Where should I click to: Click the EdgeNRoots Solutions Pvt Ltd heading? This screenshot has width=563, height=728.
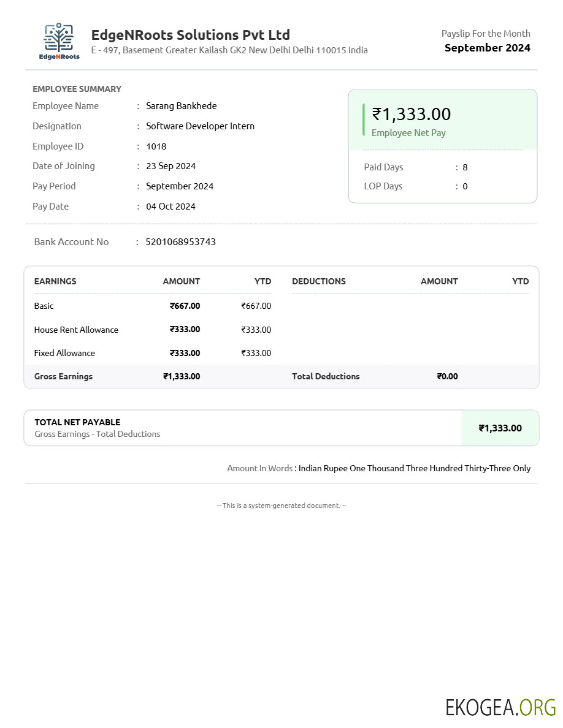tap(190, 35)
